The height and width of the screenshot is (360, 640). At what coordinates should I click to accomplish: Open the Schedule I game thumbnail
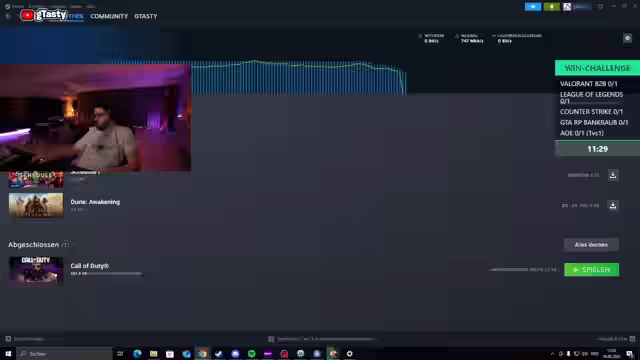[x=36, y=180]
